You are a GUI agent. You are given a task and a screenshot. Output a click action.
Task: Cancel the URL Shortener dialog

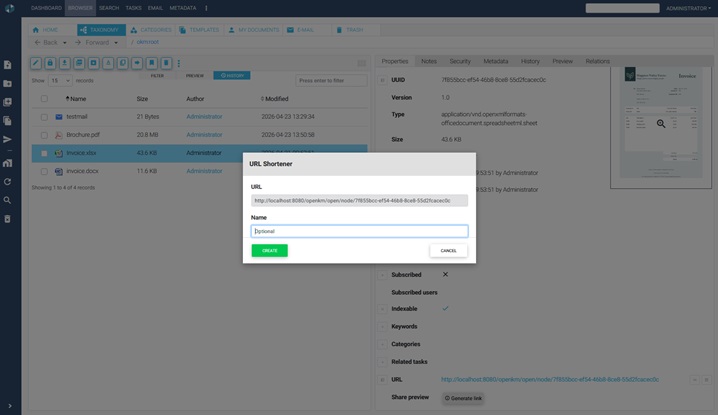(448, 251)
